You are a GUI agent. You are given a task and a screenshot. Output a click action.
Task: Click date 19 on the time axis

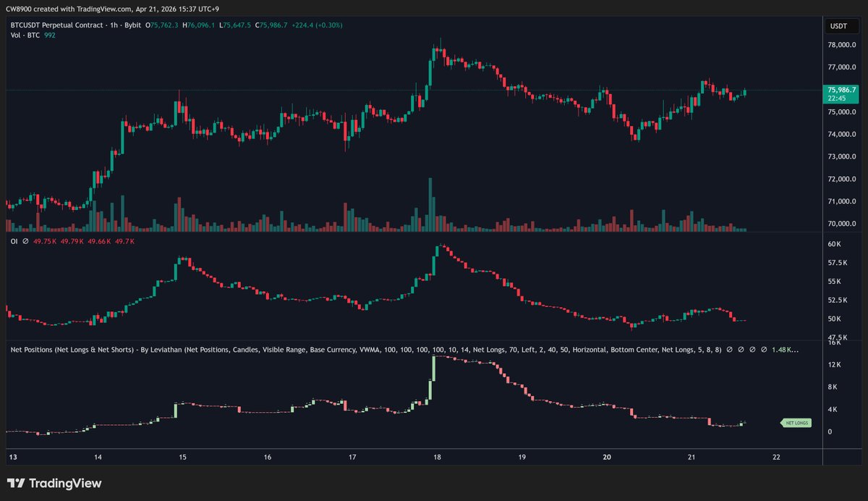click(x=522, y=458)
